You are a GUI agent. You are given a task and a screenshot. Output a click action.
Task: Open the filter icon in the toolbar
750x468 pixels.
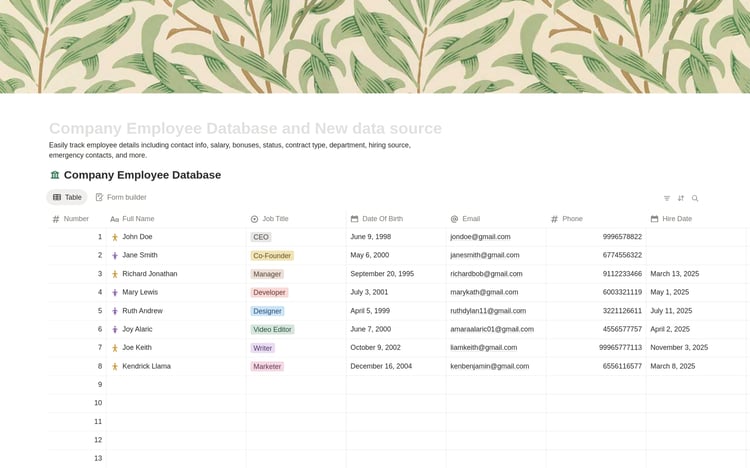pos(667,198)
